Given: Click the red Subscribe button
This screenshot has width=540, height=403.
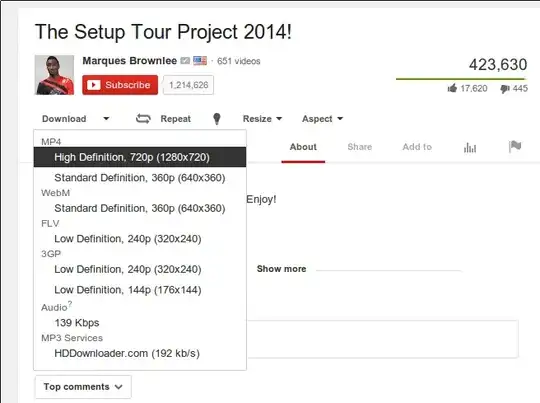Looking at the screenshot, I should coord(120,85).
